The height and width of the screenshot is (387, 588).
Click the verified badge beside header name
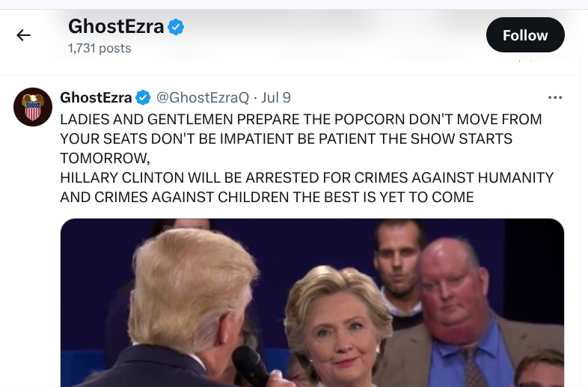click(176, 27)
